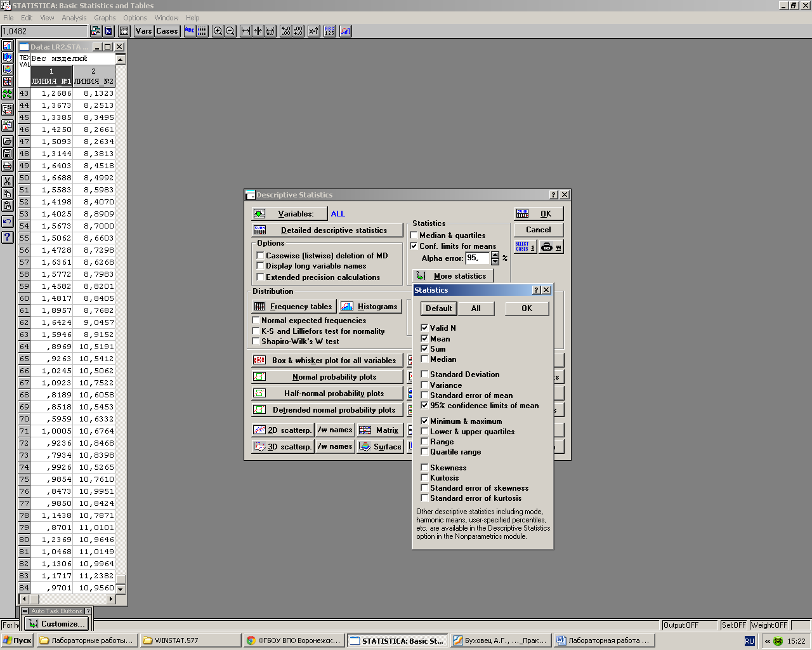Decrease Alpha error with the down arrow
The image size is (812, 650).
tap(495, 262)
